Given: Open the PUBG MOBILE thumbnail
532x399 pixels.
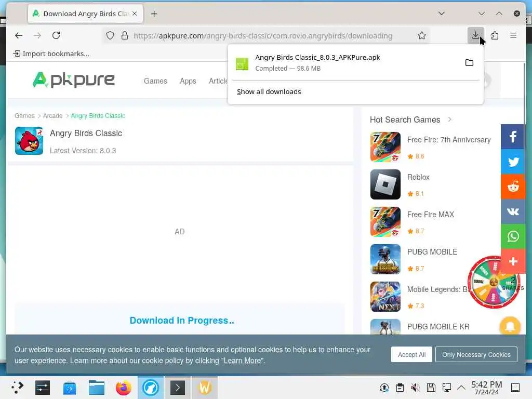Looking at the screenshot, I should (x=385, y=259).
